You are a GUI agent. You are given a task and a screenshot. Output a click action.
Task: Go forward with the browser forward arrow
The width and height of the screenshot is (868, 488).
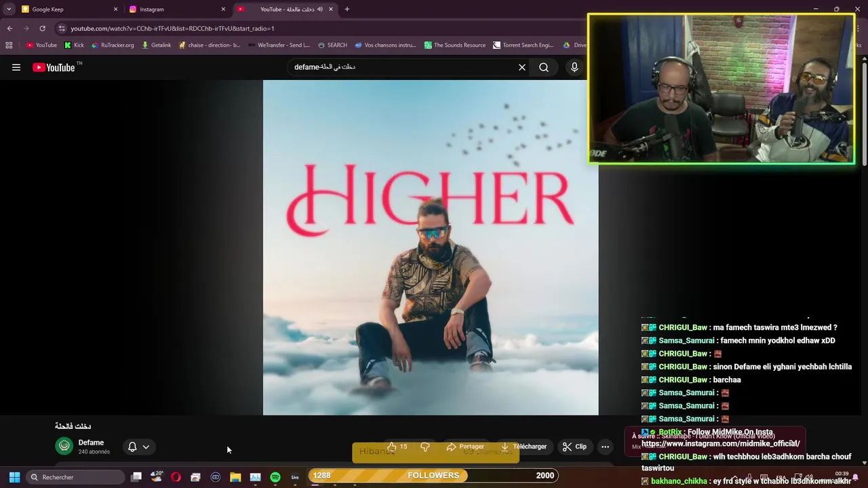26,28
